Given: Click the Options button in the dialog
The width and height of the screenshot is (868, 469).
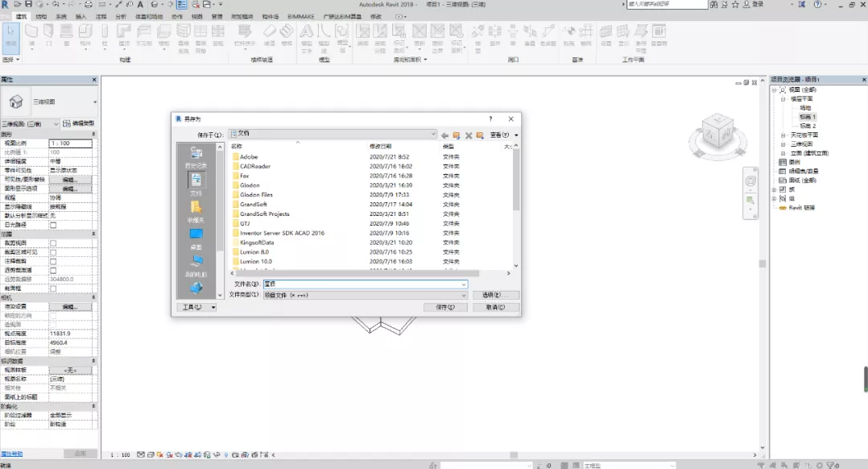Looking at the screenshot, I should [495, 295].
